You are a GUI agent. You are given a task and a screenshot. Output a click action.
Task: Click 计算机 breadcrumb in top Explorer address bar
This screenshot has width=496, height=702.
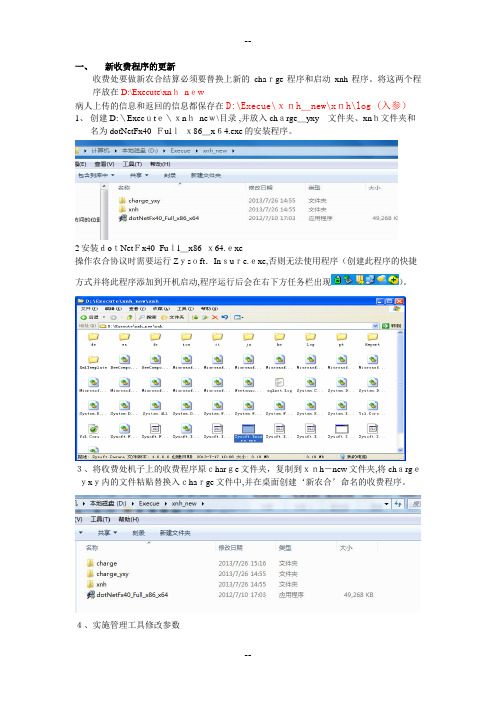click(100, 151)
